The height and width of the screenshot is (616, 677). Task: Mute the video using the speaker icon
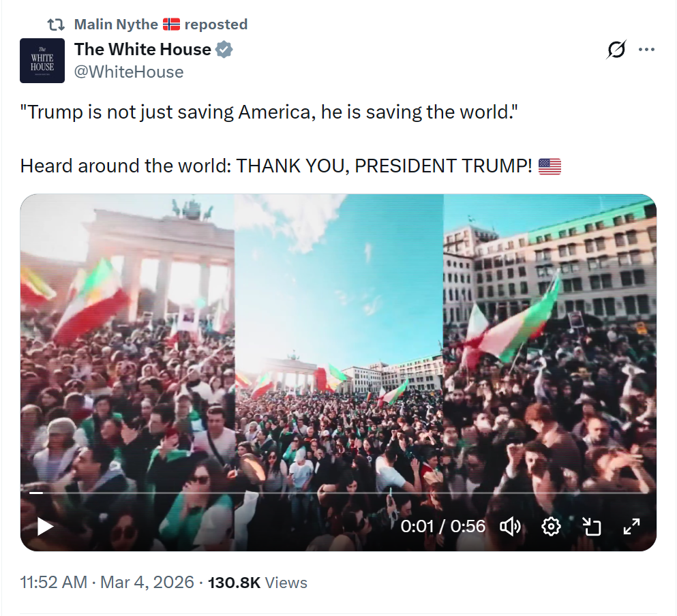[510, 526]
